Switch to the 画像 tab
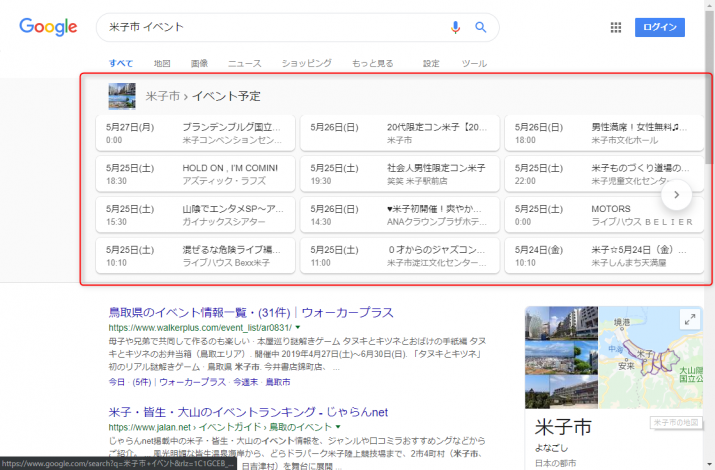This screenshot has height=470, width=715. [199, 63]
